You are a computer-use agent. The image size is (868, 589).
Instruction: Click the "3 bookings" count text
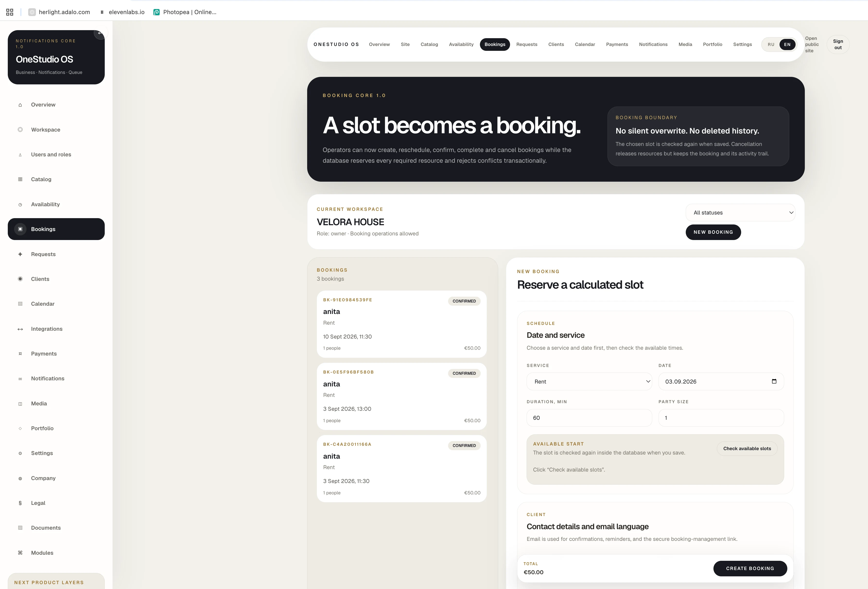[330, 279]
